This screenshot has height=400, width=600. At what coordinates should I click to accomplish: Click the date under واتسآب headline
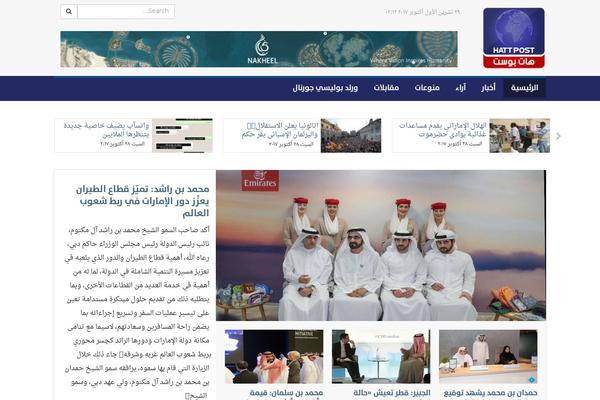click(x=122, y=144)
